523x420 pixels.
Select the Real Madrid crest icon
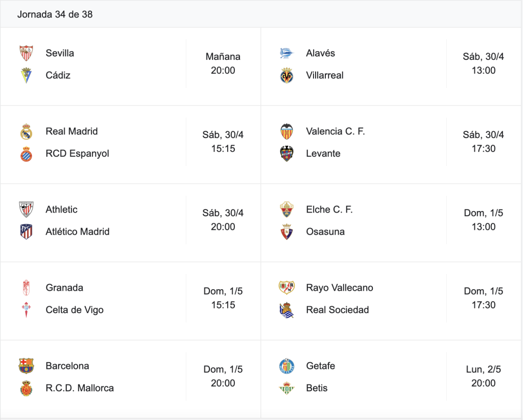click(x=26, y=131)
